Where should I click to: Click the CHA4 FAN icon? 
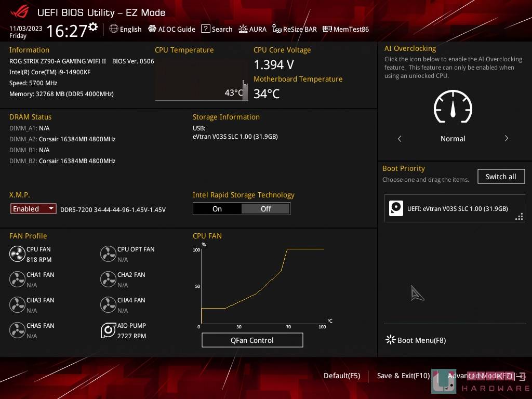click(x=108, y=304)
